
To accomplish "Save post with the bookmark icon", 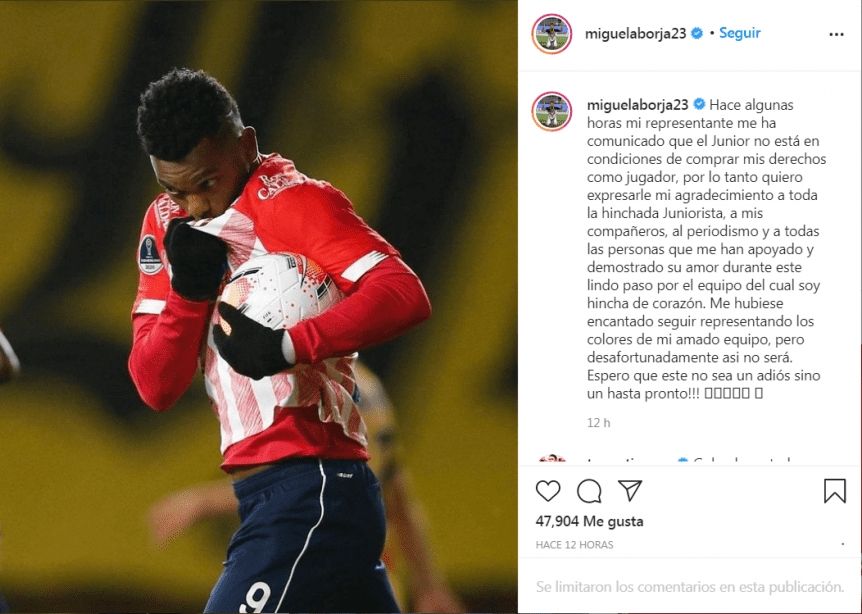I will coord(835,491).
